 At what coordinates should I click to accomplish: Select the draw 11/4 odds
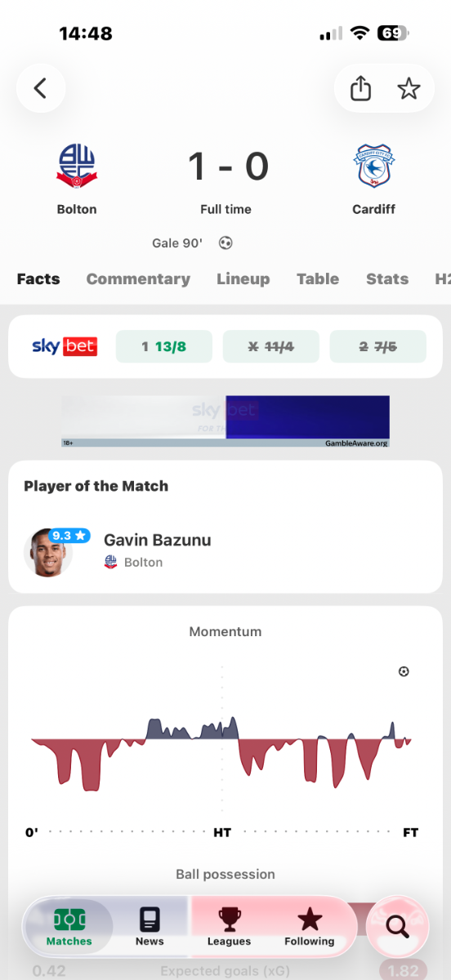pyautogui.click(x=271, y=346)
